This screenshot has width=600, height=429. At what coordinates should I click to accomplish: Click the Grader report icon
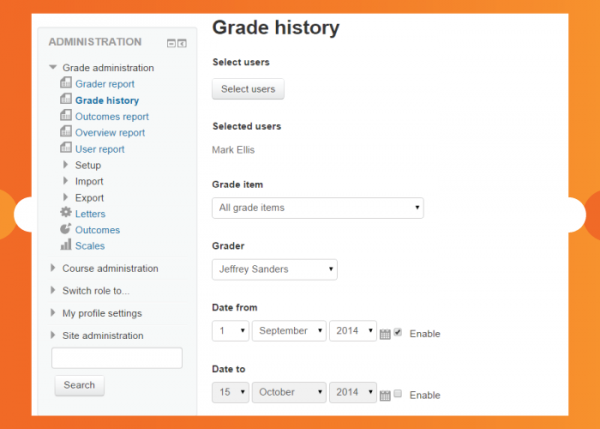(x=66, y=84)
